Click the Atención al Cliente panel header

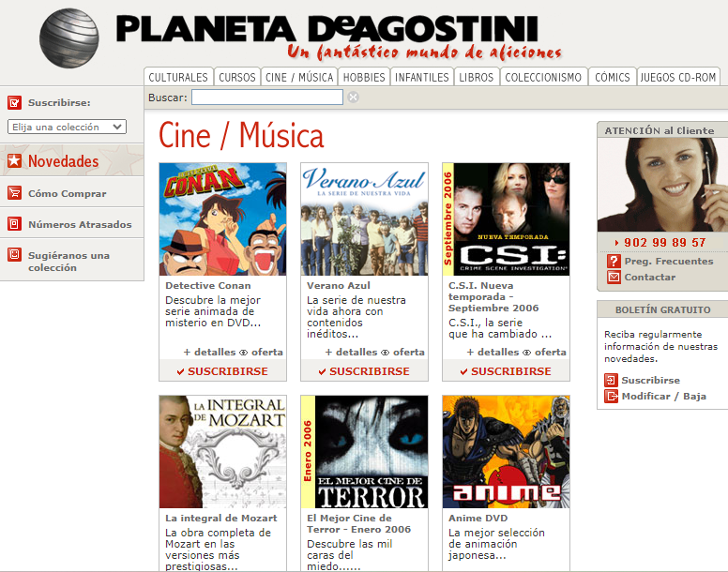point(662,130)
